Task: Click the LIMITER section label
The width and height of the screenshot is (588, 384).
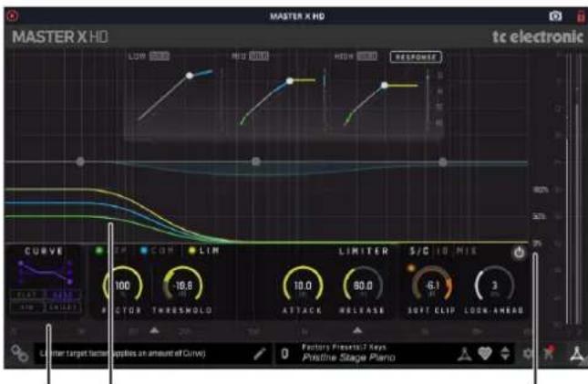Action: 364,251
